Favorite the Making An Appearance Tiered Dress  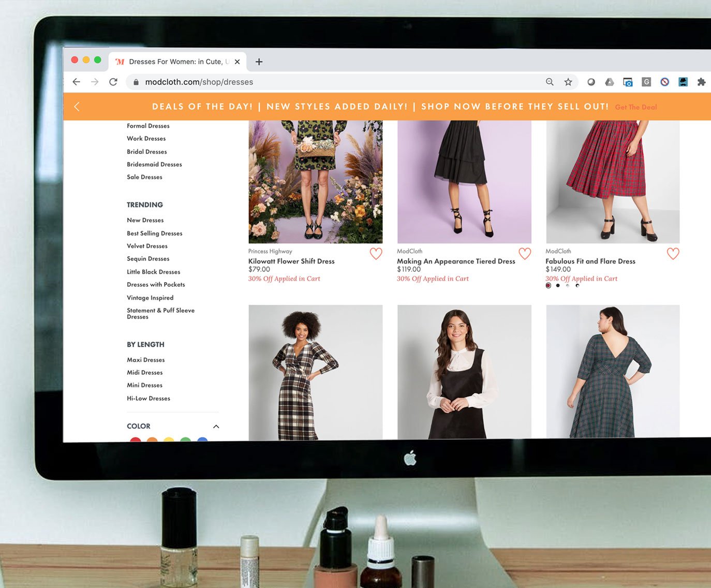click(525, 254)
